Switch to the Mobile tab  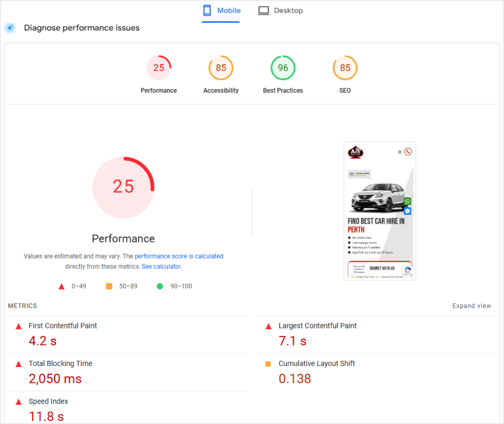pyautogui.click(x=221, y=11)
